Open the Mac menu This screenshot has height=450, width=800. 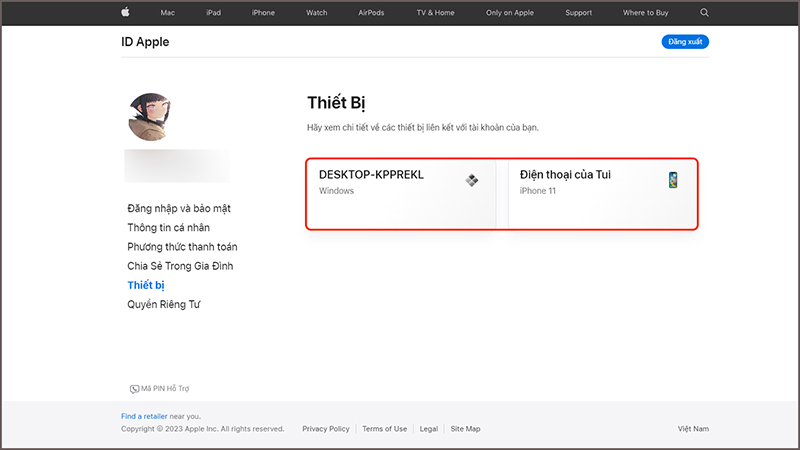(167, 13)
